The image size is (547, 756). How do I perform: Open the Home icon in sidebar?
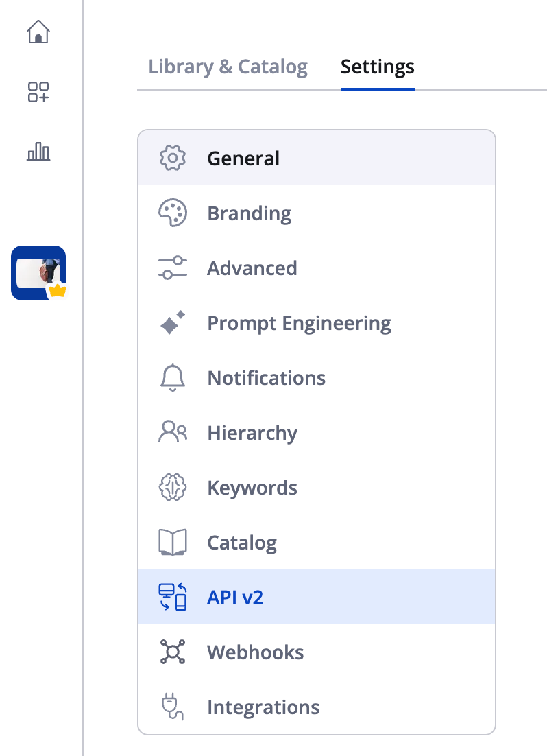click(38, 32)
